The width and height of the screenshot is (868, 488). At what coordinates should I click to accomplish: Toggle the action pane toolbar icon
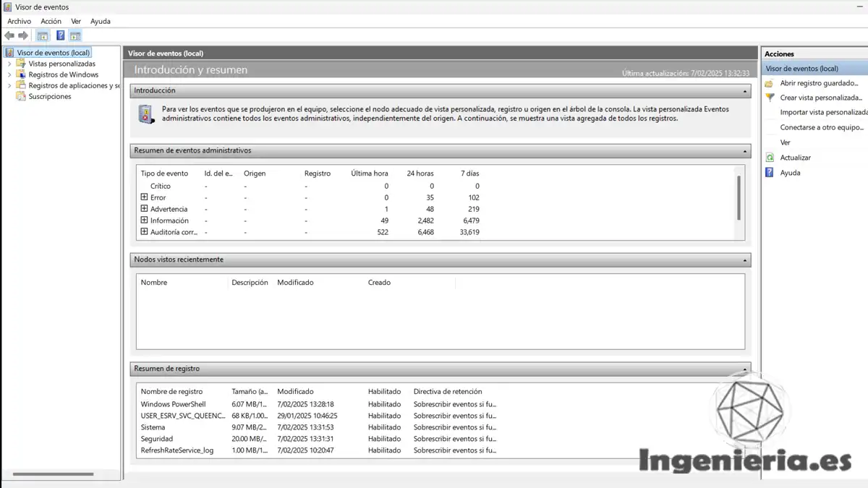tap(75, 35)
